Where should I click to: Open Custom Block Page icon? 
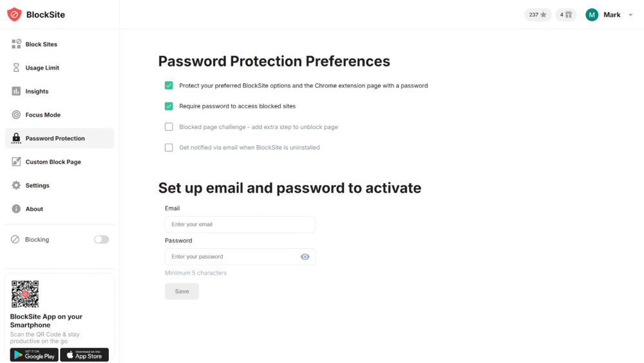click(16, 162)
